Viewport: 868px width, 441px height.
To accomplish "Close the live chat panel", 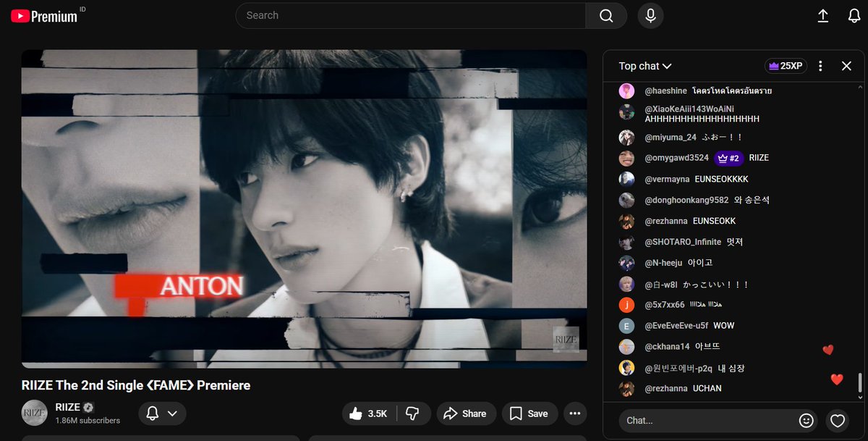I will [846, 66].
